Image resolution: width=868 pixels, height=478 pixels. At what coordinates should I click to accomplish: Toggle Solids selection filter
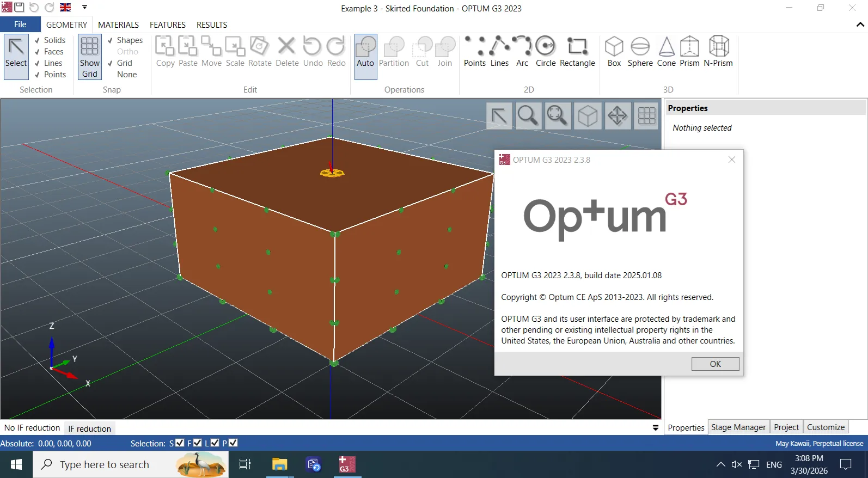pyautogui.click(x=50, y=40)
